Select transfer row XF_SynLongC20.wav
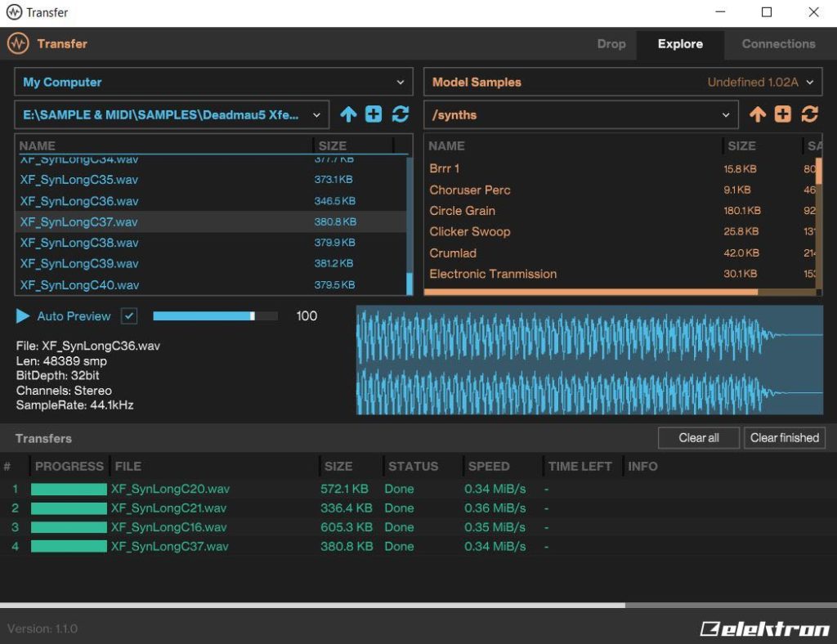 [x=418, y=489]
